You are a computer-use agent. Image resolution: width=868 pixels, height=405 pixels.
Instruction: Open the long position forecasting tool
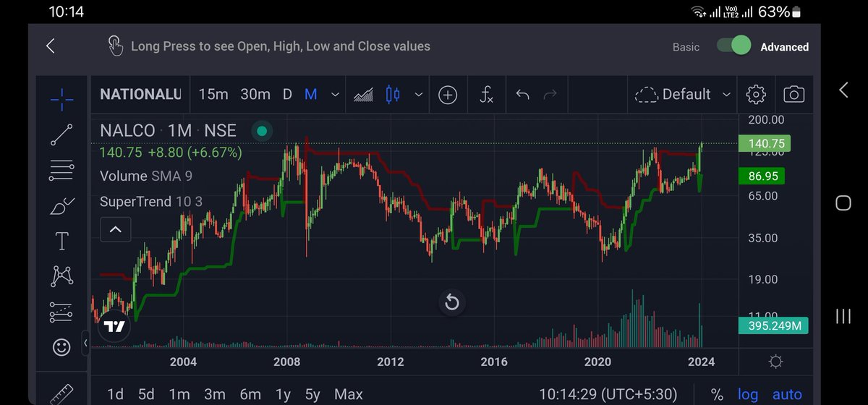pyautogui.click(x=61, y=312)
